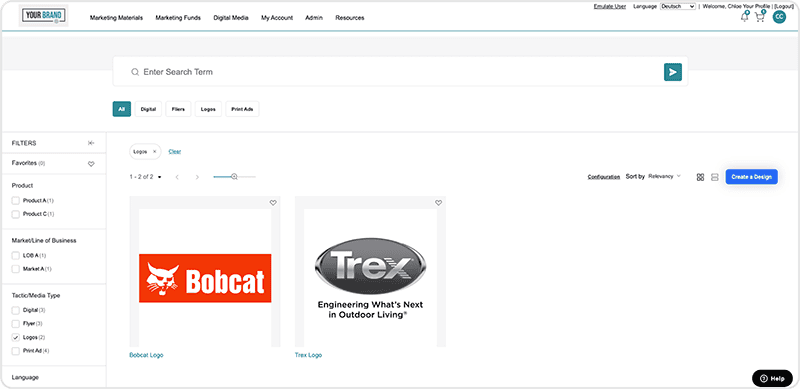Open the Trex Logo title link
This screenshot has width=800, height=389.
click(308, 355)
